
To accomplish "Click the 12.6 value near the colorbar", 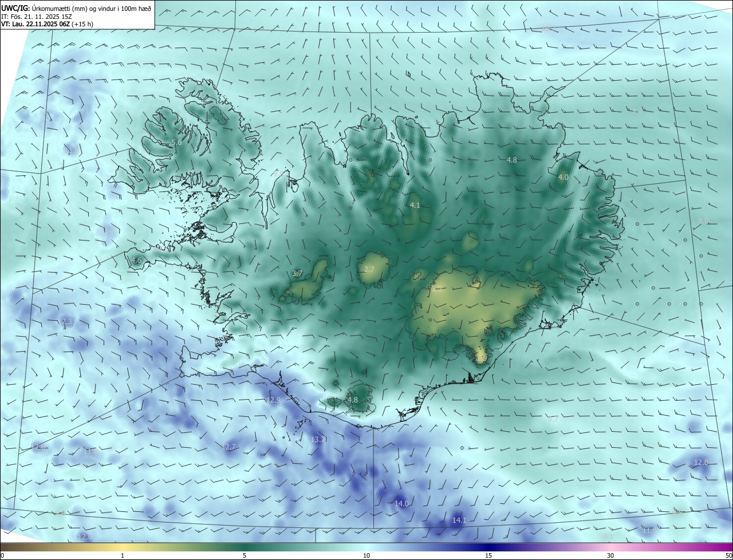I will pos(84,537).
